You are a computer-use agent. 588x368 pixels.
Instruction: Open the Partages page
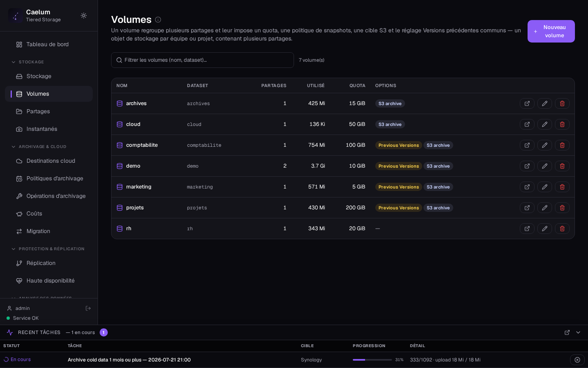point(49,111)
